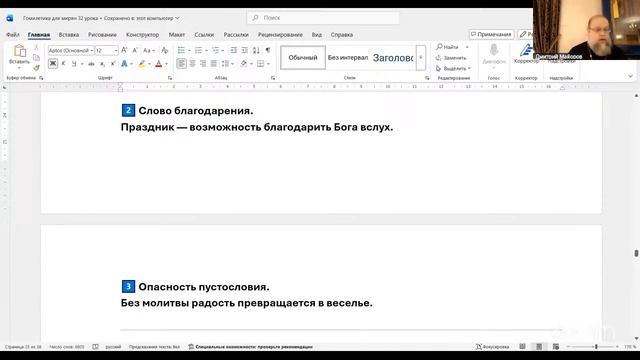Viewport: 640px width, 360px height.
Task: Toggle superscript formatting
Action: click(x=113, y=64)
